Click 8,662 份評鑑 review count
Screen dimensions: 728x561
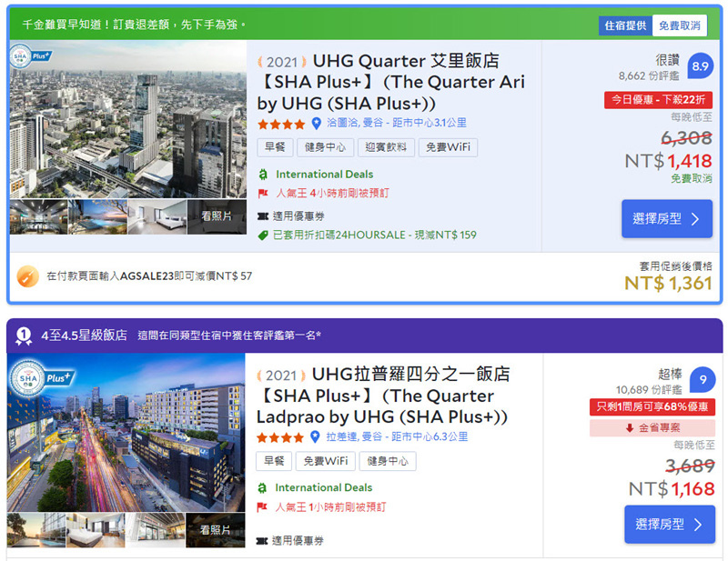[649, 75]
